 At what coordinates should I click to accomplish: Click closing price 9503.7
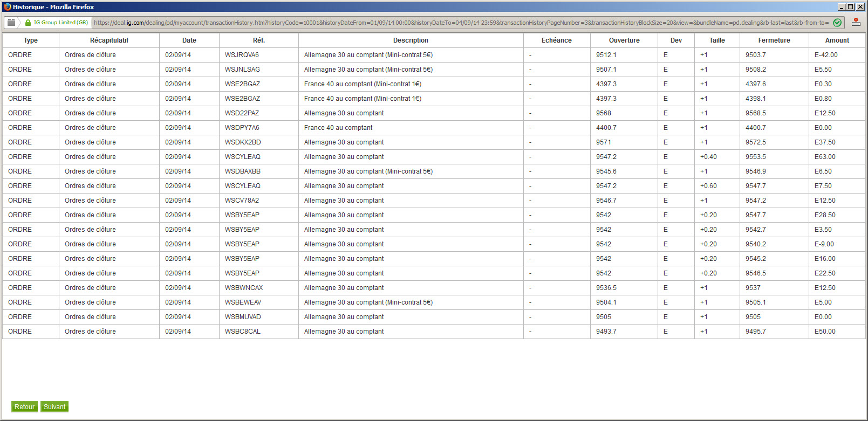click(x=756, y=55)
